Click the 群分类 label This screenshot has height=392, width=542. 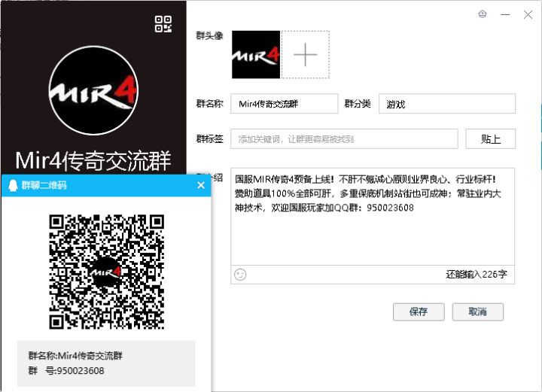click(358, 104)
